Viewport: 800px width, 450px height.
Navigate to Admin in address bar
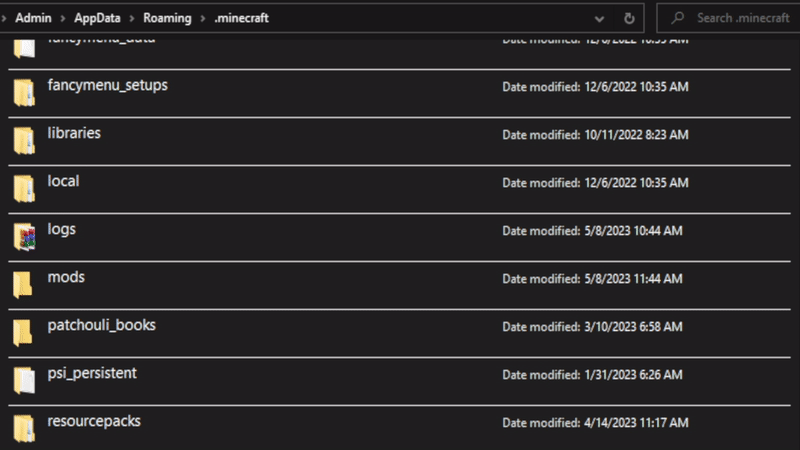tap(33, 18)
